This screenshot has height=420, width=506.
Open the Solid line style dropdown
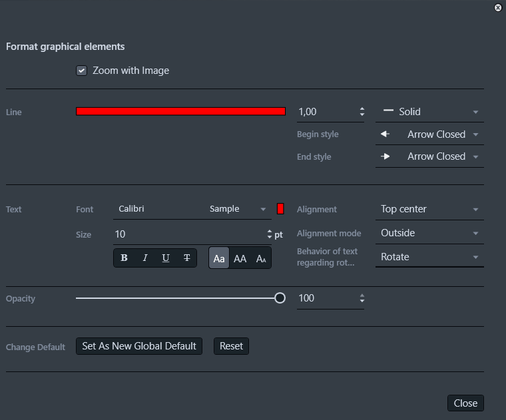[429, 112]
